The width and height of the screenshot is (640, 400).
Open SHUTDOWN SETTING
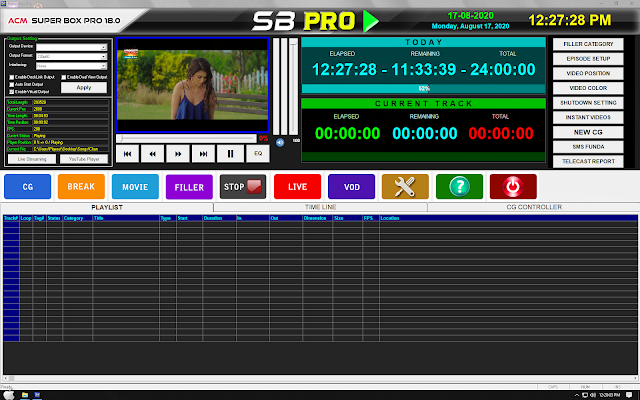(x=588, y=103)
